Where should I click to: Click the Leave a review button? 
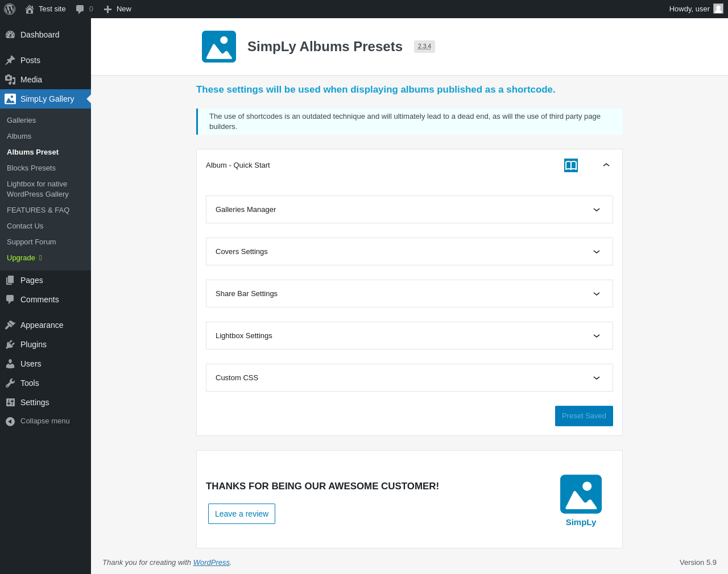pos(242,514)
